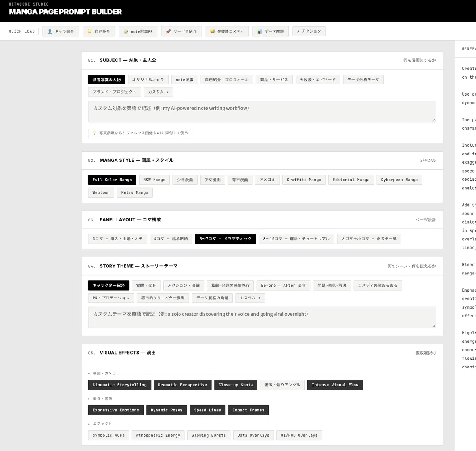Load the 自己紹介 quick preset
This screenshot has width=476, height=451.
coord(99,31)
